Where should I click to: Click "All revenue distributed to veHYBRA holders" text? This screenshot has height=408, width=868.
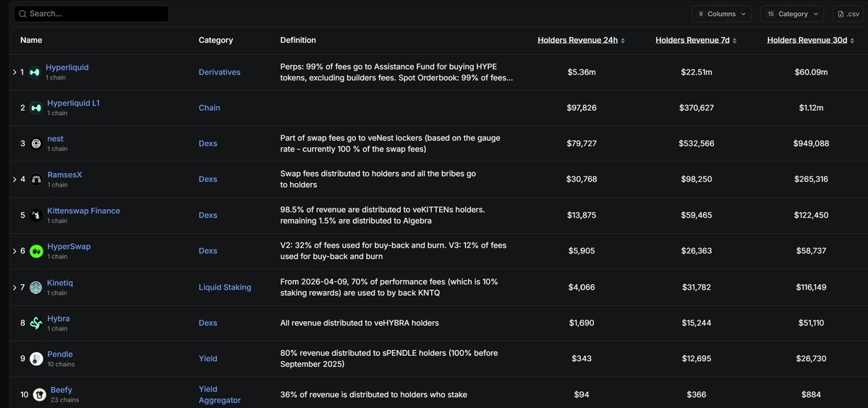(x=359, y=323)
